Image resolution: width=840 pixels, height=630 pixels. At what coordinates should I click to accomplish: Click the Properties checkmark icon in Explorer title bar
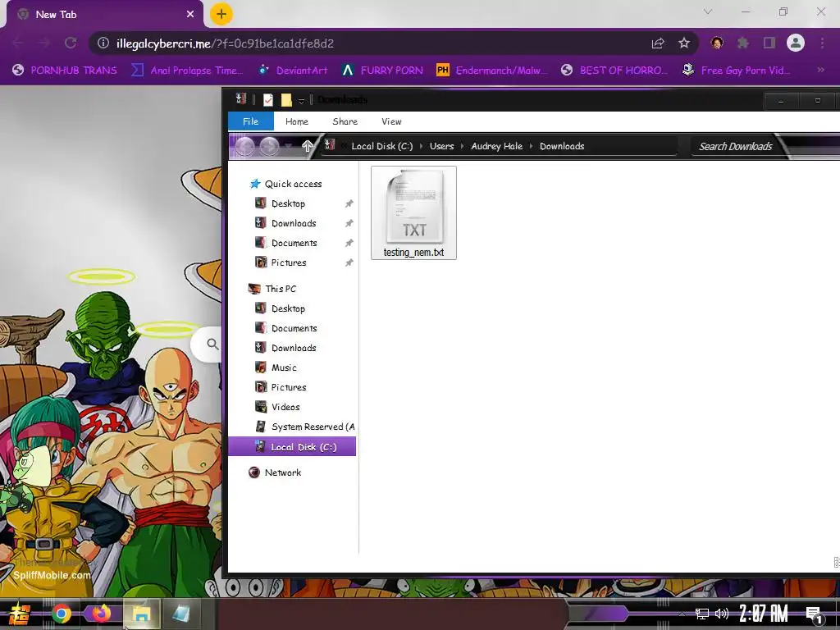click(x=268, y=99)
